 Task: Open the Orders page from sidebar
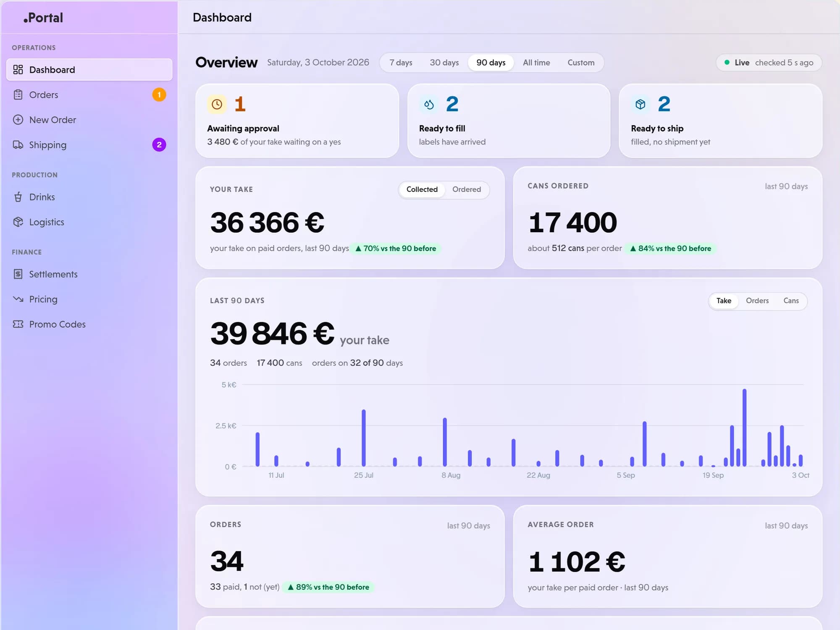pyautogui.click(x=89, y=95)
